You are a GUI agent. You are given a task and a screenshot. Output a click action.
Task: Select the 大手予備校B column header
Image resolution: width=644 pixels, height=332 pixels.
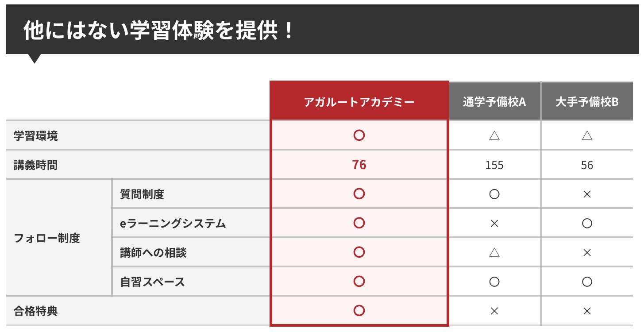point(587,102)
